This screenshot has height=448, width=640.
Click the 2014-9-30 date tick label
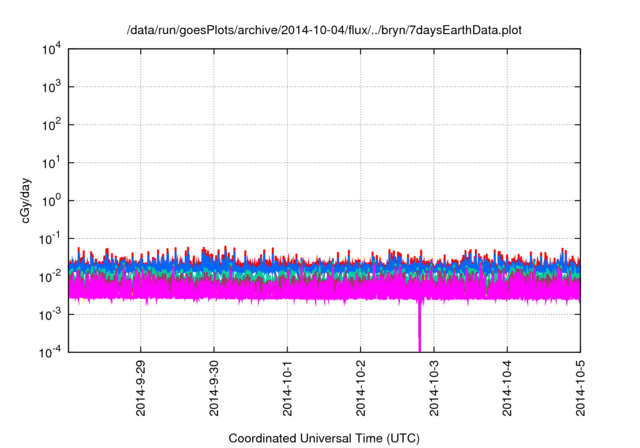pyautogui.click(x=214, y=388)
